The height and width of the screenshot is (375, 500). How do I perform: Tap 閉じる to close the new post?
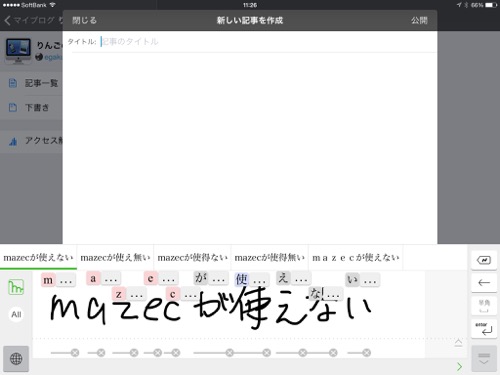click(x=84, y=20)
